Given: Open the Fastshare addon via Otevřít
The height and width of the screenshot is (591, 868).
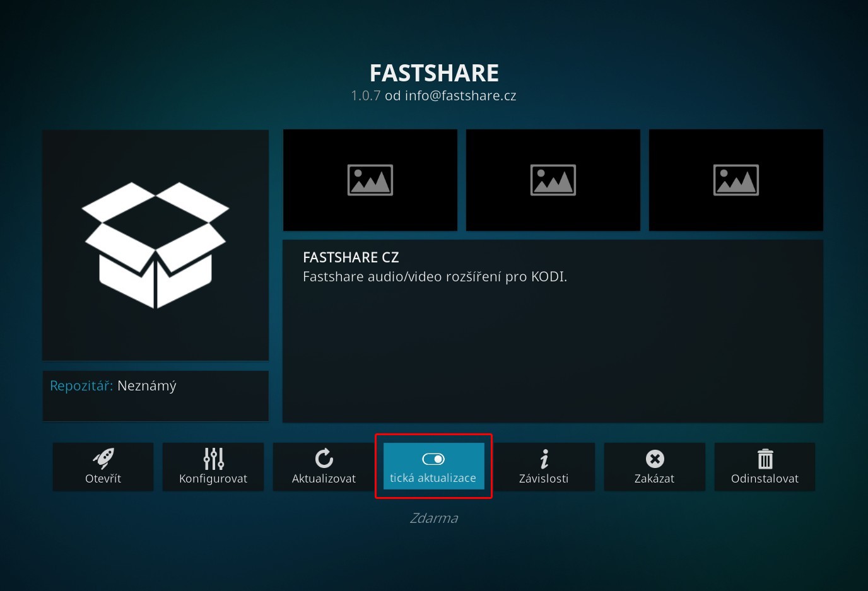Looking at the screenshot, I should click(103, 467).
